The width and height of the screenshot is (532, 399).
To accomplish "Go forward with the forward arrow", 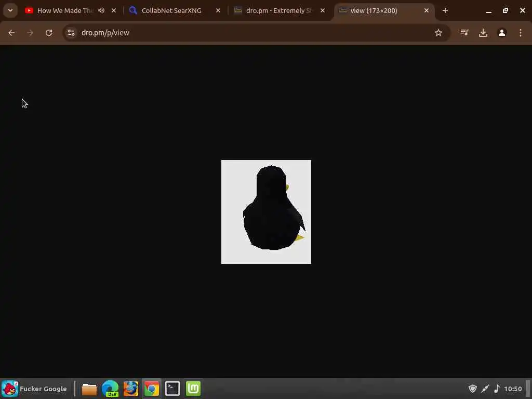I will [30, 33].
